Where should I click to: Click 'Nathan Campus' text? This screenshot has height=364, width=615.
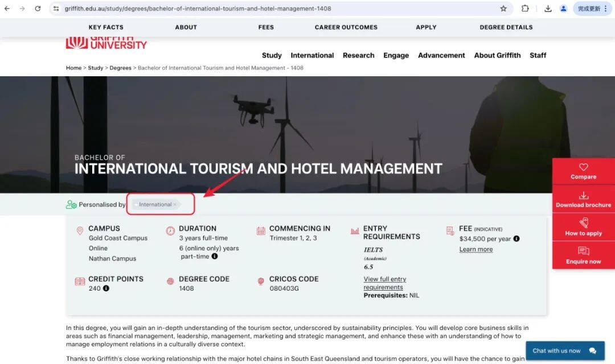point(112,258)
